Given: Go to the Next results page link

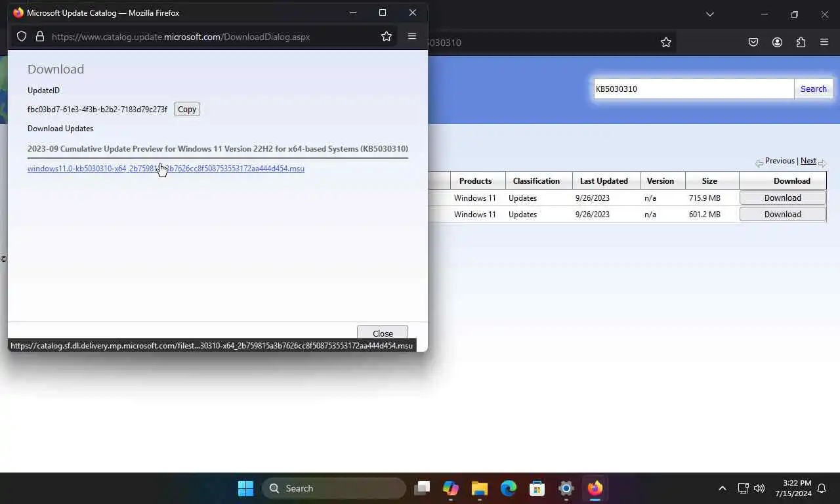Looking at the screenshot, I should click(808, 161).
